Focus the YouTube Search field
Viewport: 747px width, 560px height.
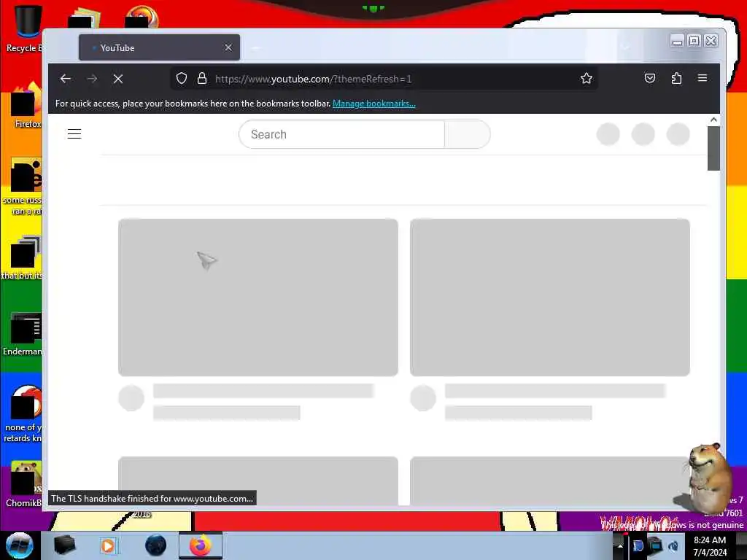coord(341,134)
